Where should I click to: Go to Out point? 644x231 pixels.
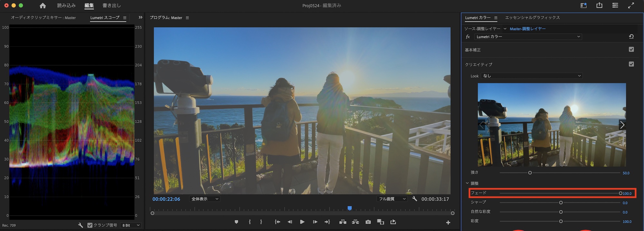(327, 222)
